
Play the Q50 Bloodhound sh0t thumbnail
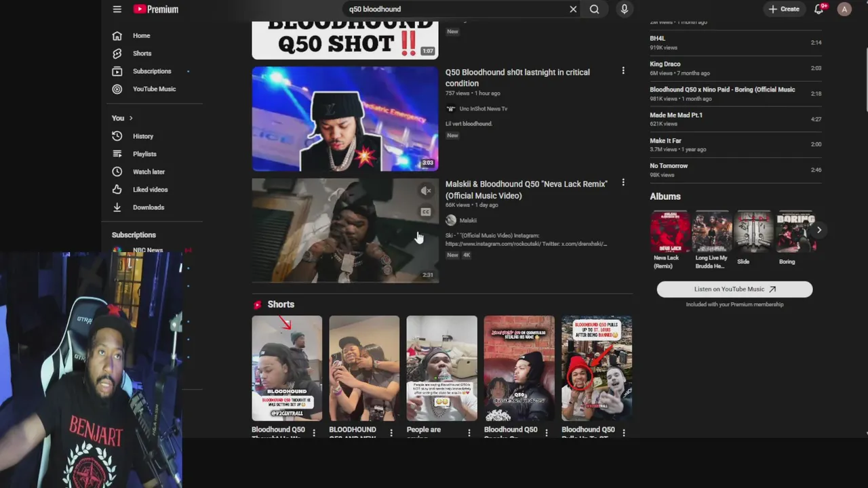(x=345, y=119)
